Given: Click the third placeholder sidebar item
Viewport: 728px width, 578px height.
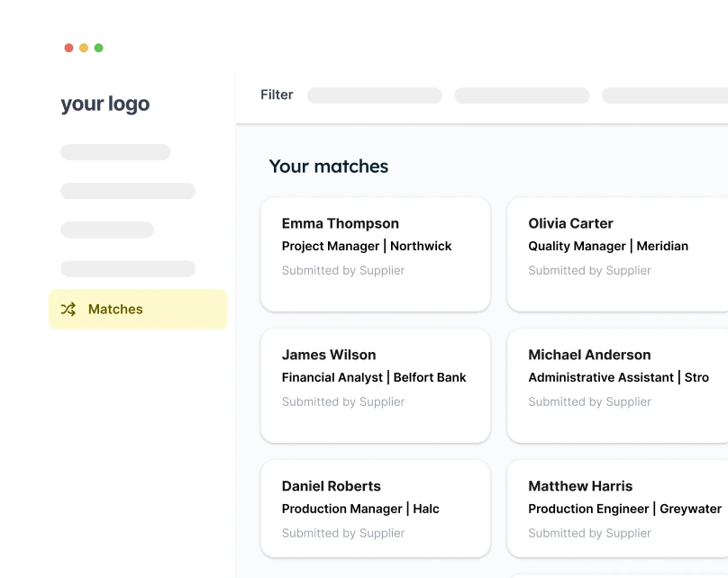Looking at the screenshot, I should pos(107,230).
